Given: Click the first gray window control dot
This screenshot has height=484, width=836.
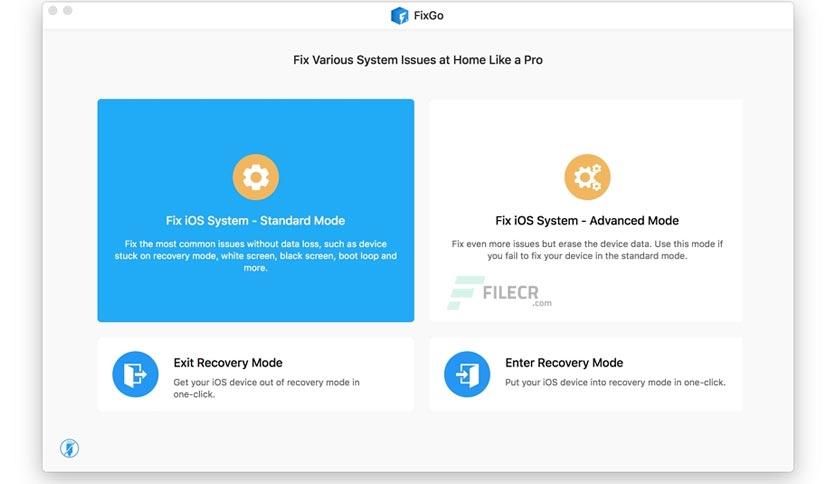Looking at the screenshot, I should click(53, 11).
